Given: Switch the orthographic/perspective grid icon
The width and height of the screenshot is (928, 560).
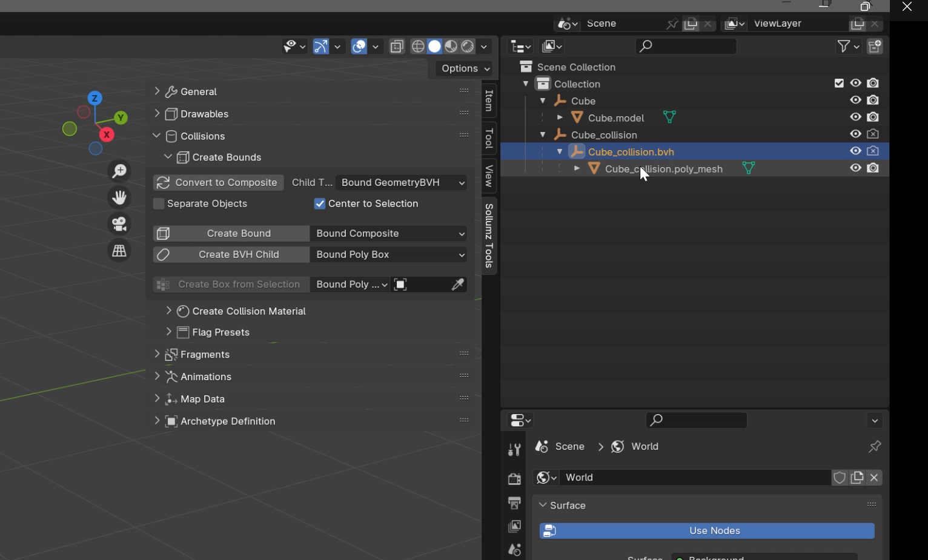Looking at the screenshot, I should click(119, 251).
